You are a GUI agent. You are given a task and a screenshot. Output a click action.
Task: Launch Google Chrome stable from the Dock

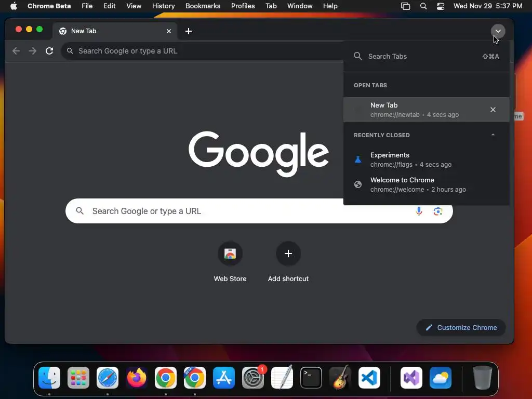coord(166,378)
